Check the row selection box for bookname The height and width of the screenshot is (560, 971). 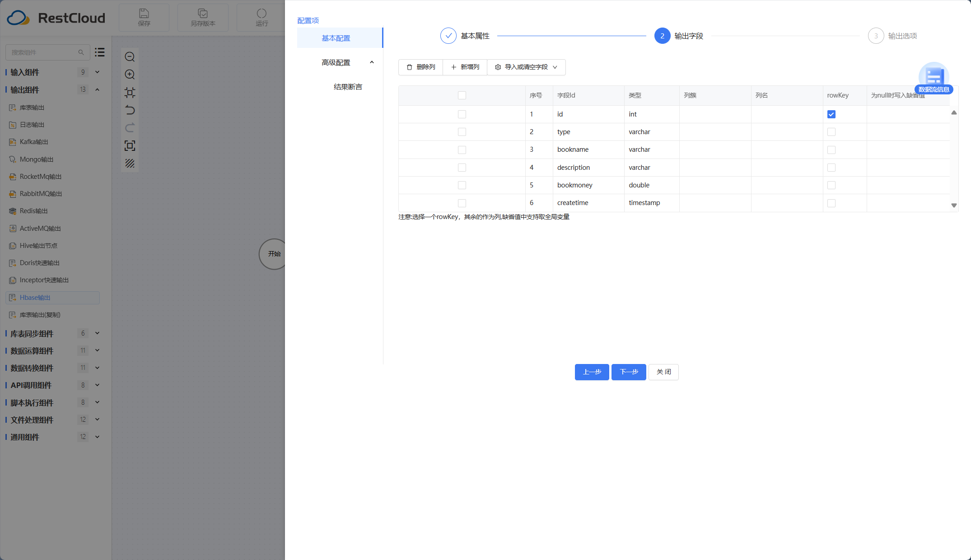click(x=462, y=150)
